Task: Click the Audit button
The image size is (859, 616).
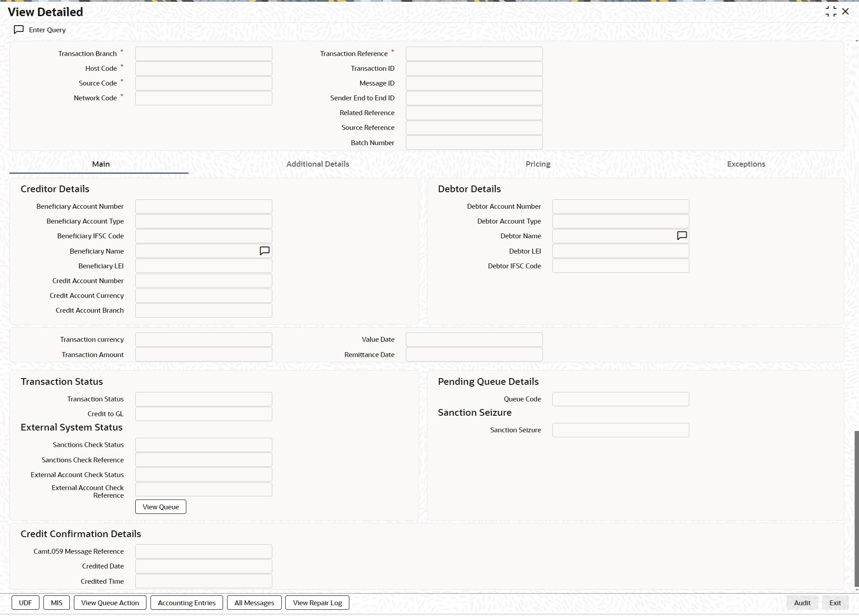Action: click(x=802, y=603)
